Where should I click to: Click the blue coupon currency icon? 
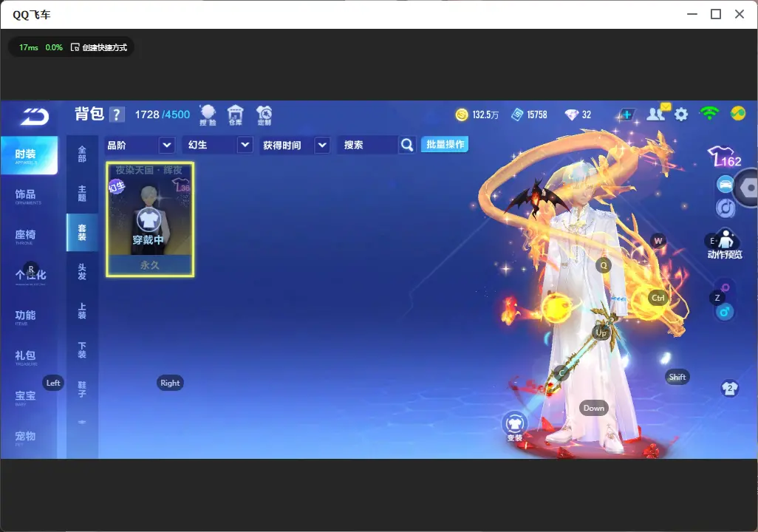[x=517, y=115]
